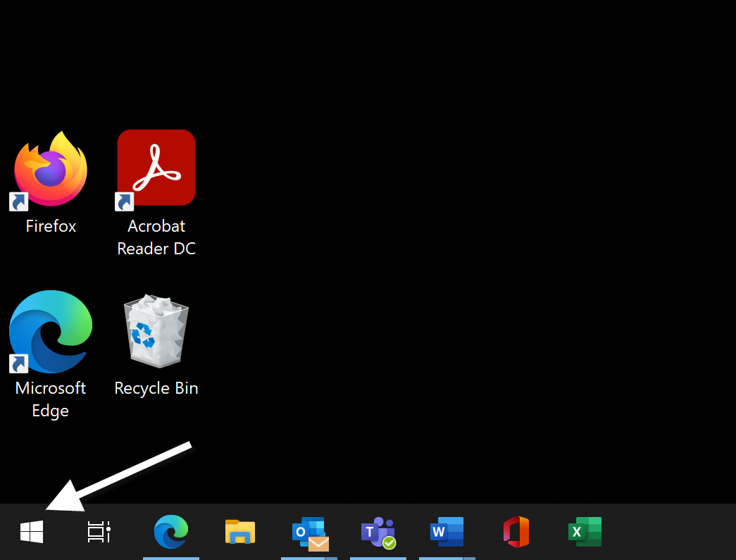This screenshot has height=560, width=736.
Task: Select the Acrobat Reader DC desktop icon
Action: click(156, 169)
